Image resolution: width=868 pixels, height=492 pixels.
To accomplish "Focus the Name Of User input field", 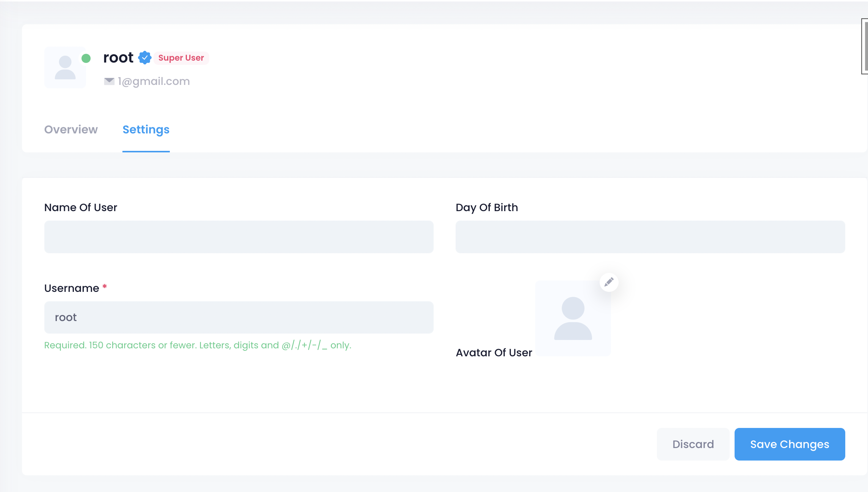I will click(x=239, y=237).
